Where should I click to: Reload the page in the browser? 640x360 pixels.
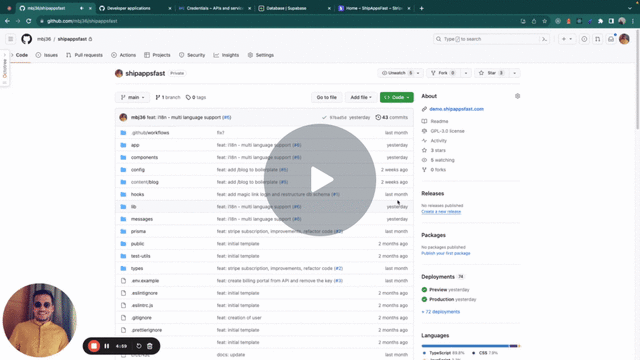pos(29,21)
